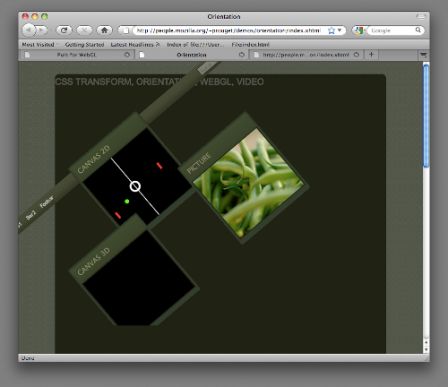Image resolution: width=448 pixels, height=387 pixels.
Task: Open the Getting Started bookmark
Action: (x=84, y=44)
